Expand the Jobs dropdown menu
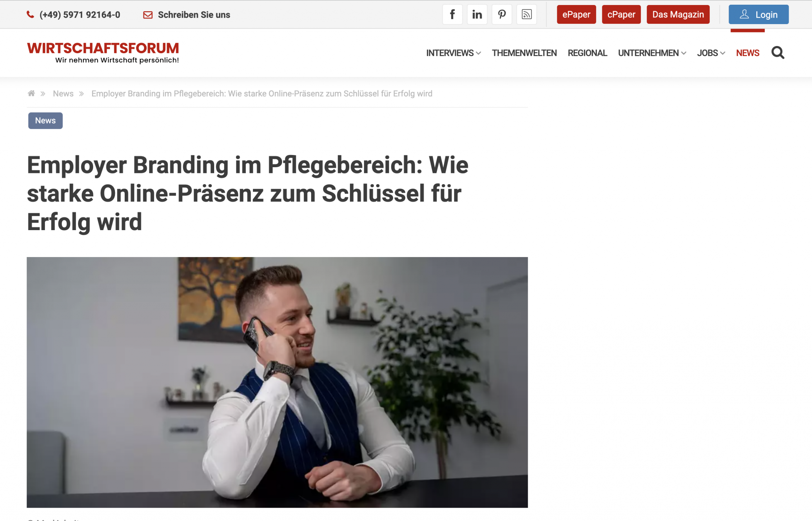 tap(711, 53)
